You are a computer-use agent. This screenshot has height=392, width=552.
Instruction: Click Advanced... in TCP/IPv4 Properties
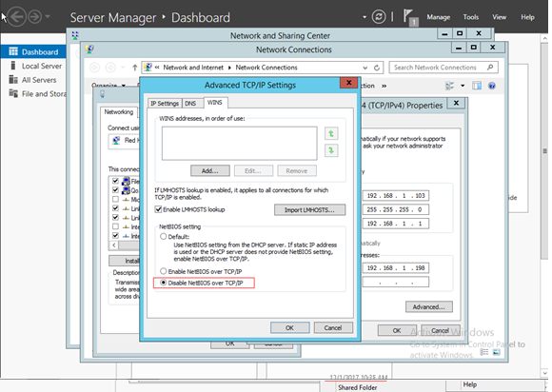429,306
